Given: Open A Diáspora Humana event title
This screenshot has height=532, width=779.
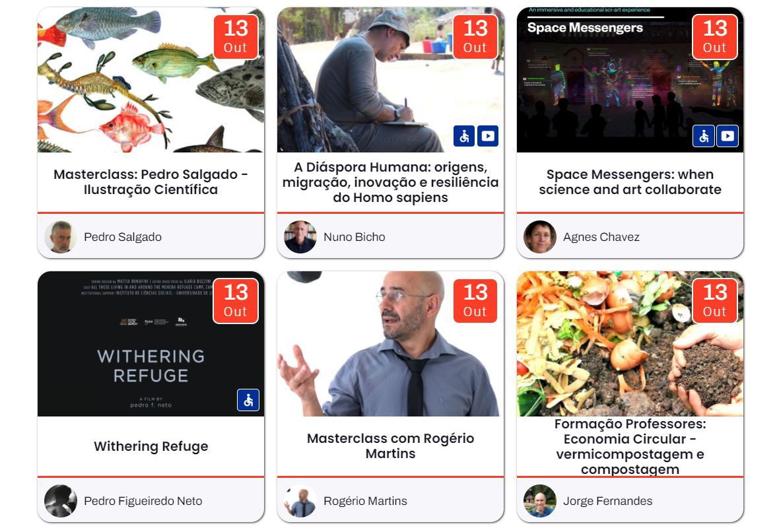Looking at the screenshot, I should (391, 182).
